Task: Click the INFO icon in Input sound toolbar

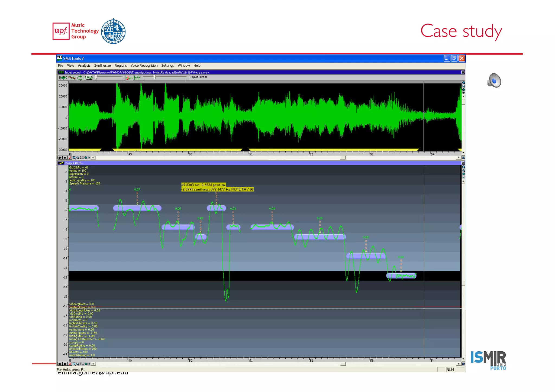Action: tap(63, 77)
